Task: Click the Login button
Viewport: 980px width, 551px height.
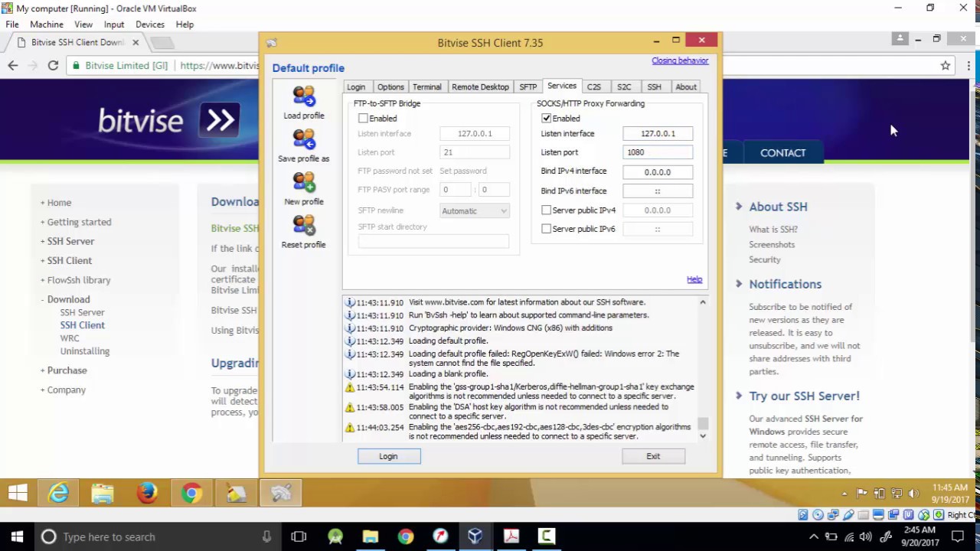Action: click(x=388, y=456)
